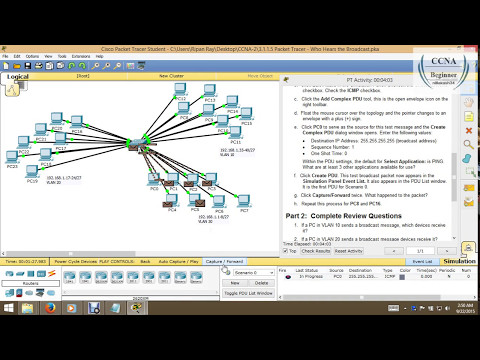480x360 pixels.
Task: Open the Scenario 0 dropdown
Action: [254, 273]
